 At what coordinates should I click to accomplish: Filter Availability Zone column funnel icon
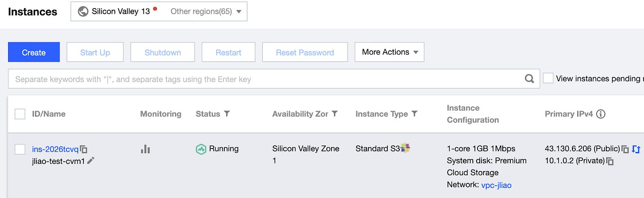point(335,113)
